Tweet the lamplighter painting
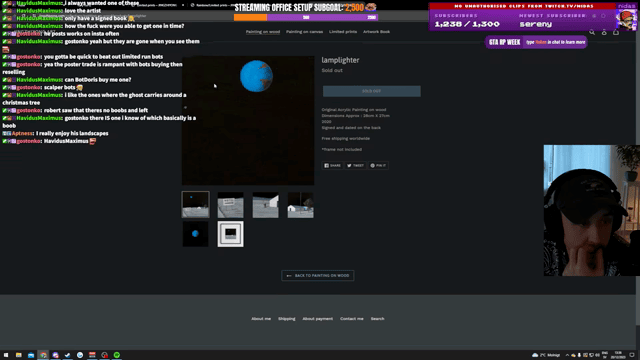 356,165
